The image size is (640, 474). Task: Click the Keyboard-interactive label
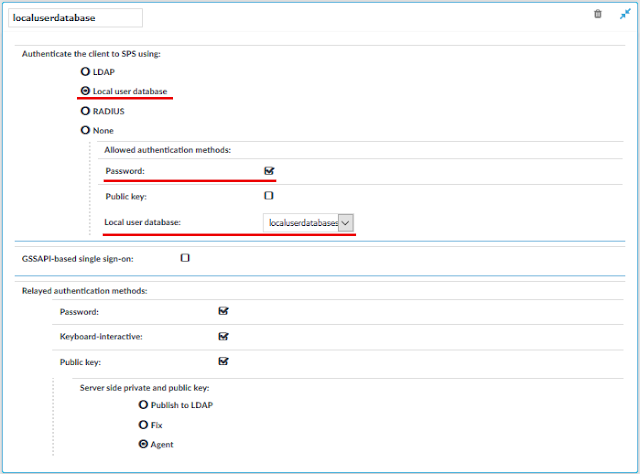pos(101,337)
